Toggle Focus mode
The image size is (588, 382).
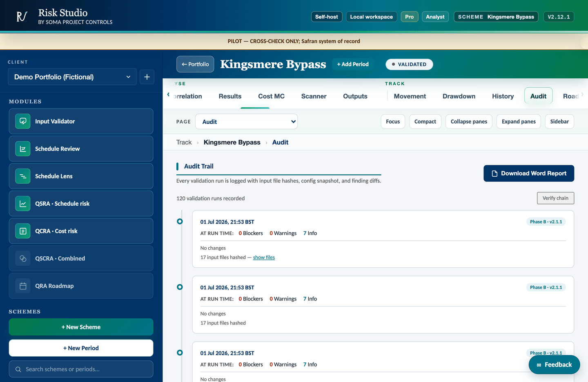coord(393,122)
